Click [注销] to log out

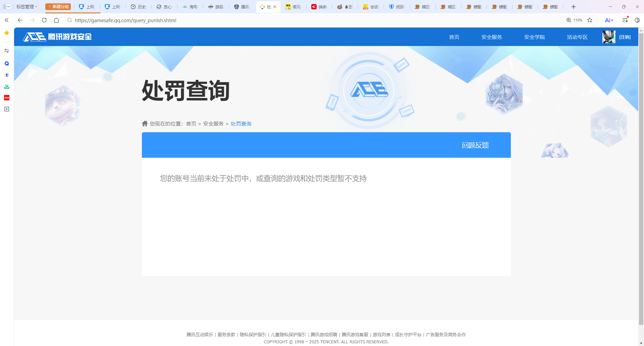625,37
